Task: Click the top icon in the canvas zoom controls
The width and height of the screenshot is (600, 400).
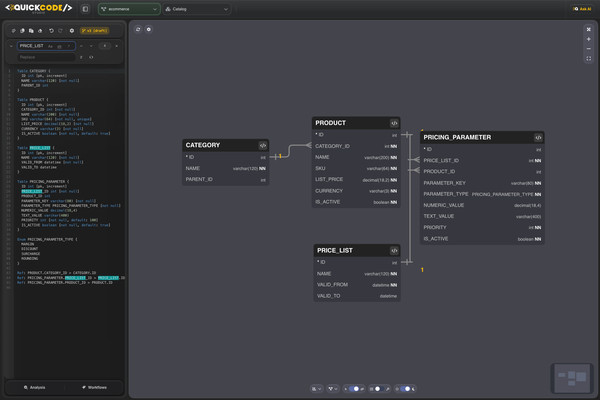Action: coord(589,29)
